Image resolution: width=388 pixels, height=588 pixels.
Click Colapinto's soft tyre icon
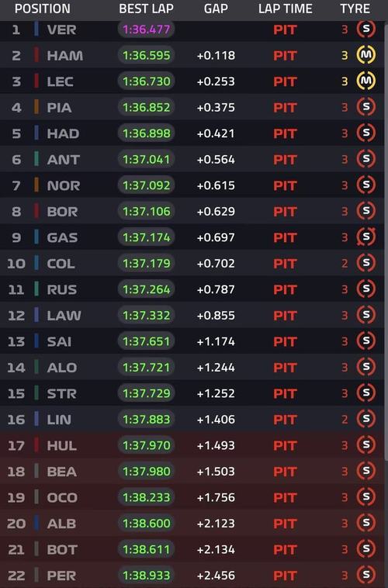coord(365,263)
